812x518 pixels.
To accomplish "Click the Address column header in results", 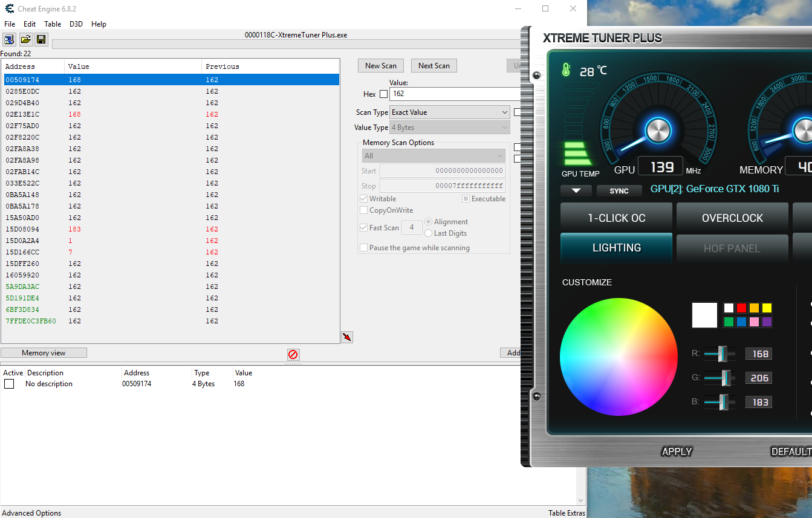I will point(33,66).
